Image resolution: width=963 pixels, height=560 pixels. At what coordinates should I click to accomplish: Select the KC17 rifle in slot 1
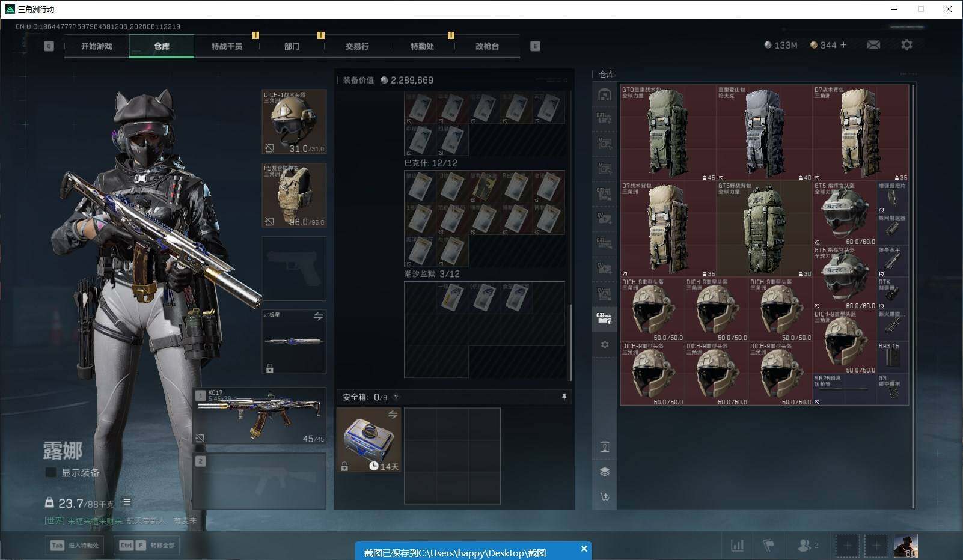coord(260,416)
